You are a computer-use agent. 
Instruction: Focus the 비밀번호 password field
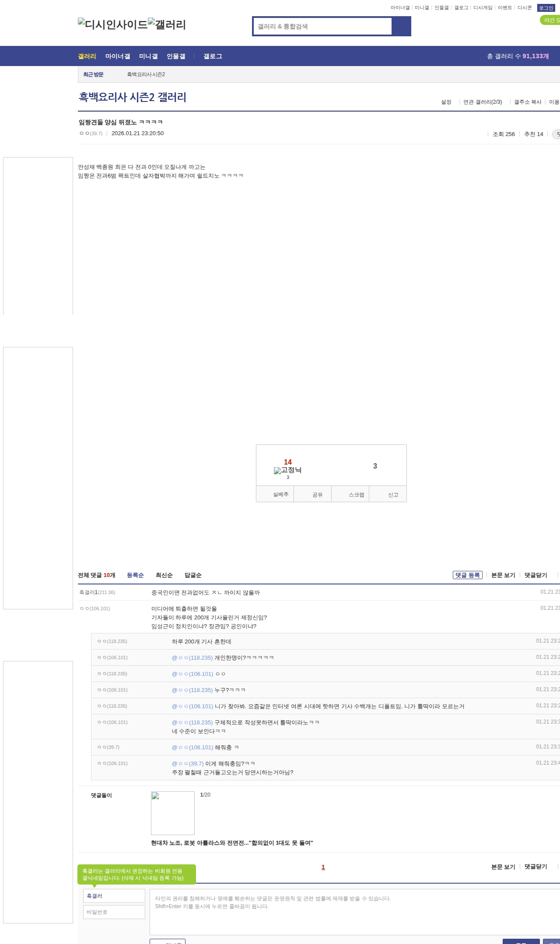(114, 912)
